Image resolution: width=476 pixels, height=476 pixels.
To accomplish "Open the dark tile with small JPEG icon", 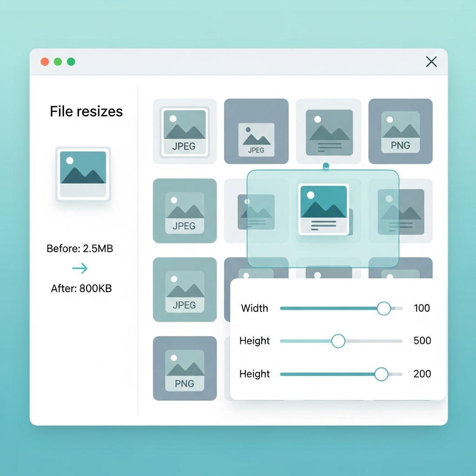I will pyautogui.click(x=256, y=131).
